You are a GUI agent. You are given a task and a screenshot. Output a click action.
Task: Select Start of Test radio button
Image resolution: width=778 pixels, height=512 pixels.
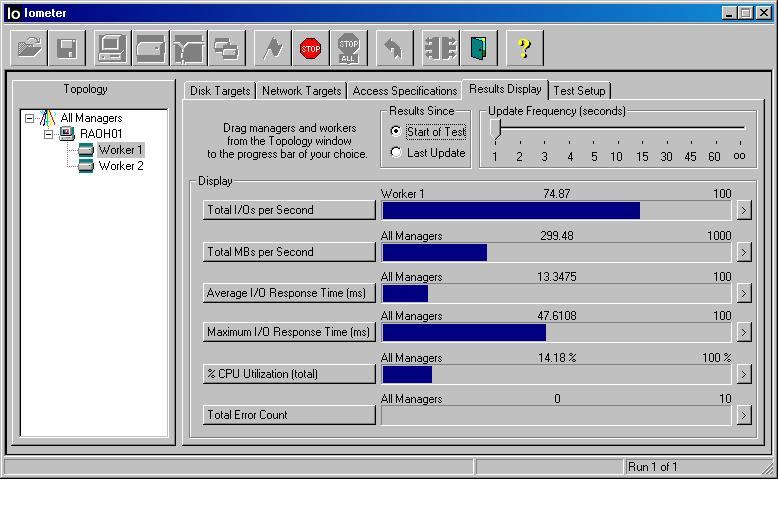(x=395, y=131)
